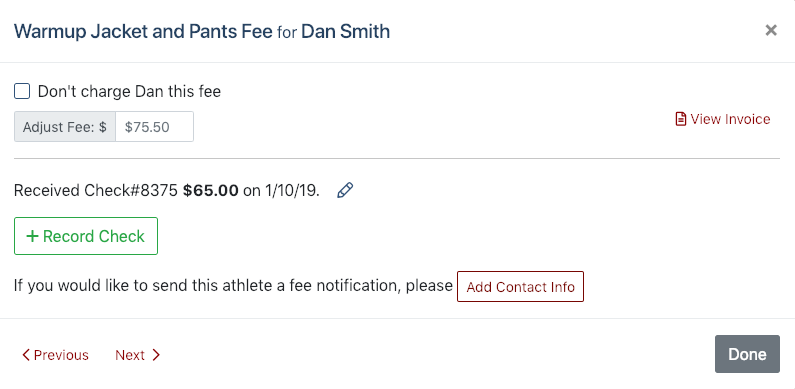Focus the Adjust Fee amount field

154,127
